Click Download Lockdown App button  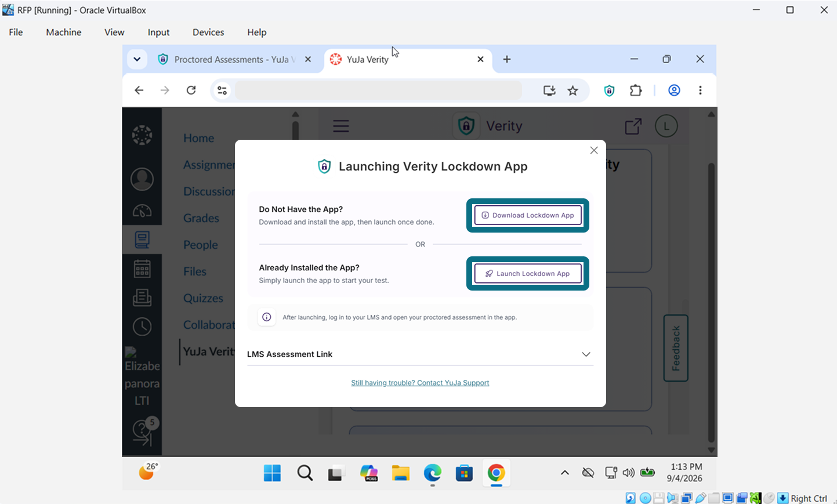click(x=528, y=215)
